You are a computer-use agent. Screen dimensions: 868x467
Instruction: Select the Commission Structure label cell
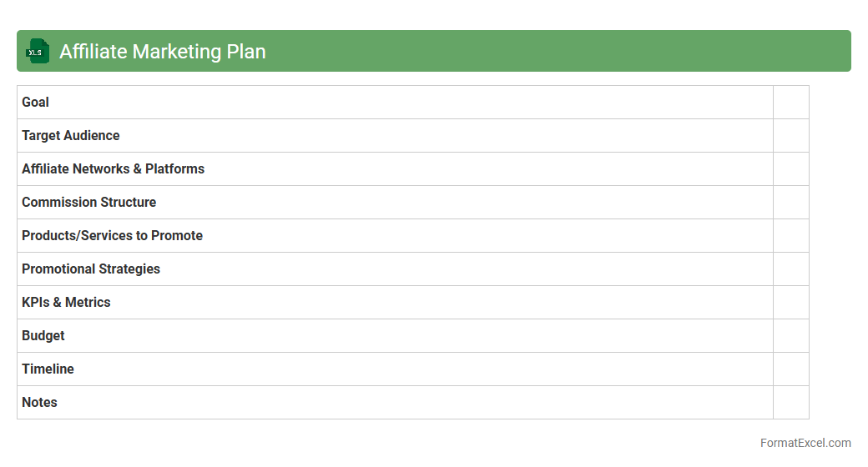[x=89, y=202]
